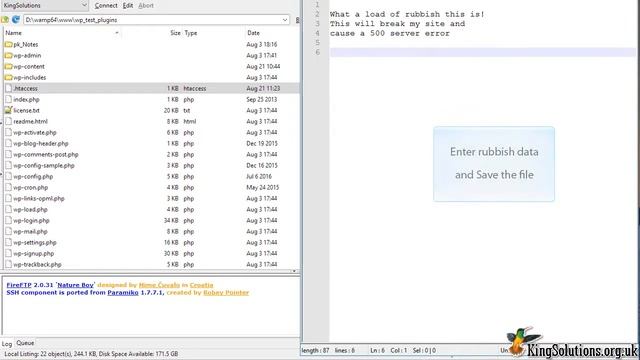Switch to the Queue tab

pos(25,343)
